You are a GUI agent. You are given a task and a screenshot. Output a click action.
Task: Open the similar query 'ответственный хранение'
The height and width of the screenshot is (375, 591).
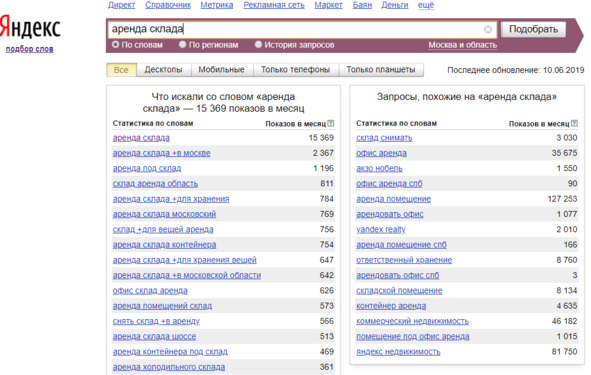404,260
